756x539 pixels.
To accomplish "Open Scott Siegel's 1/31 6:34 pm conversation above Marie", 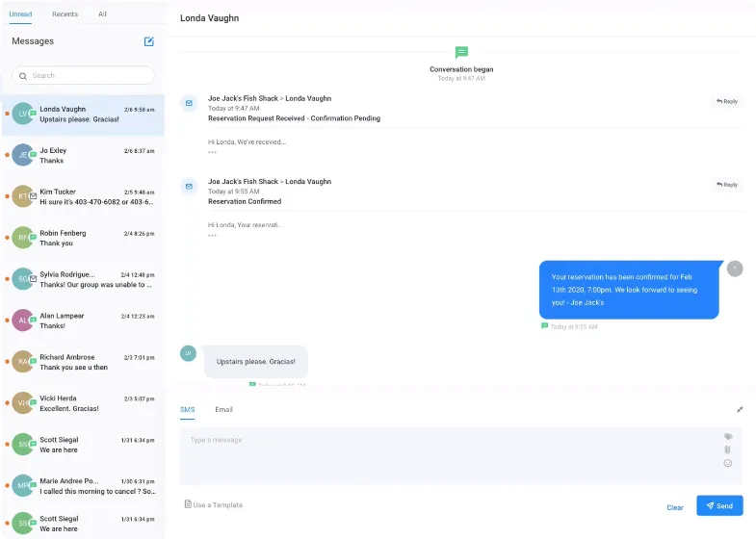I will pos(83,445).
